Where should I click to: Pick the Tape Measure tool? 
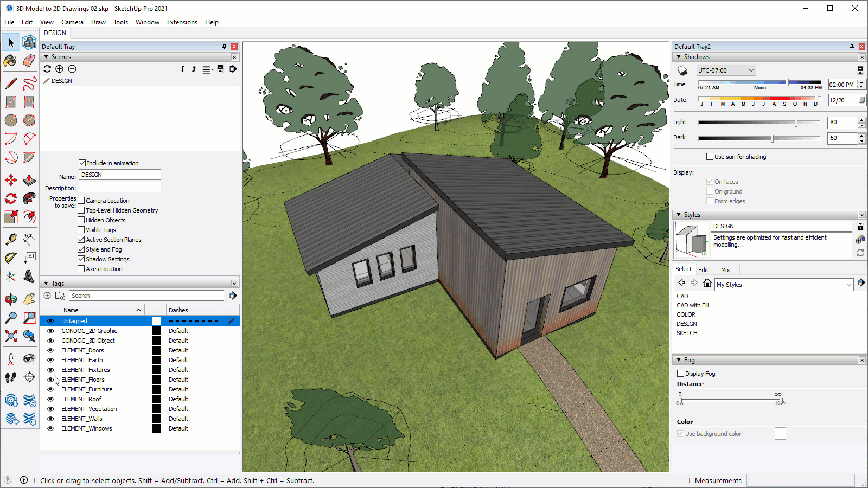pyautogui.click(x=10, y=239)
